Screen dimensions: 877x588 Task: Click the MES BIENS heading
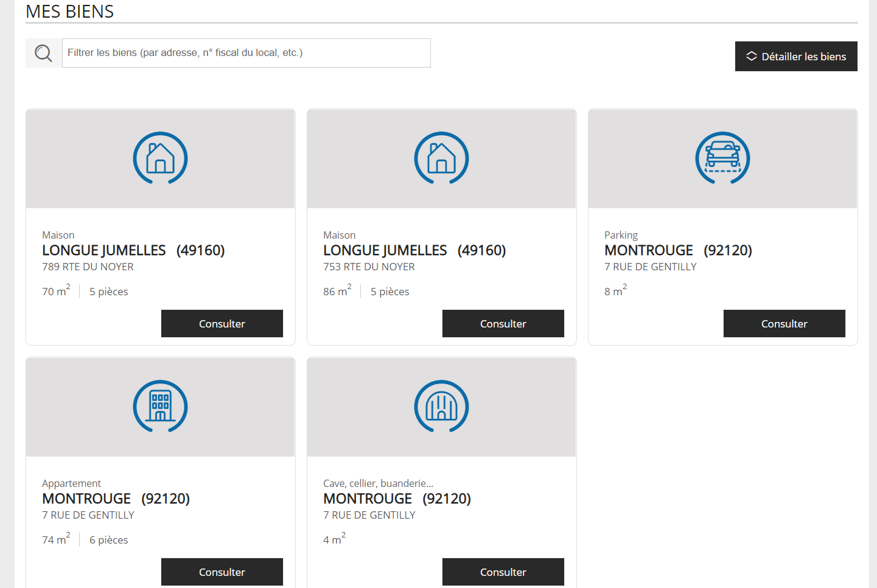(x=70, y=12)
